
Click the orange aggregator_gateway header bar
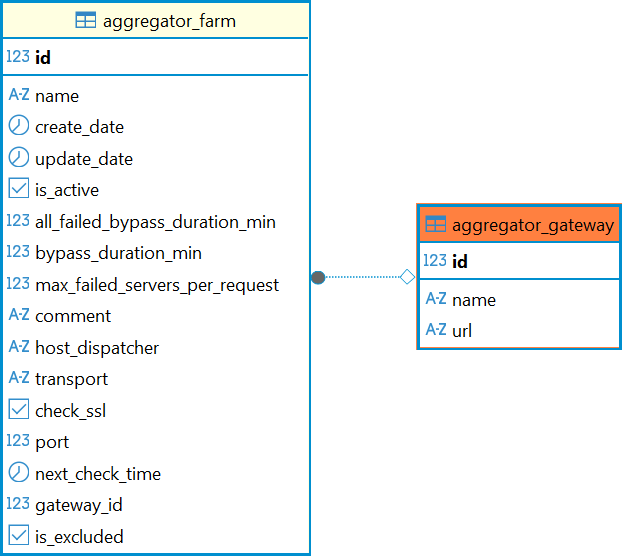click(x=519, y=225)
